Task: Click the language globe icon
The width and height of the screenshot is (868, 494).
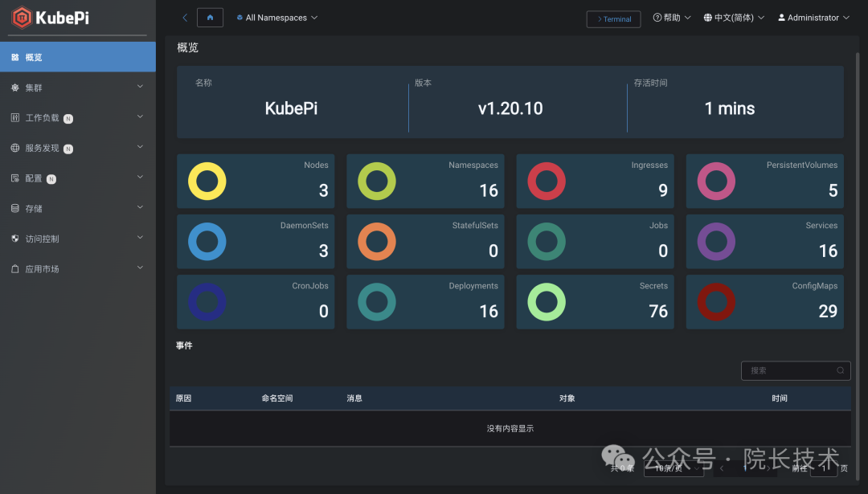Action: (707, 18)
